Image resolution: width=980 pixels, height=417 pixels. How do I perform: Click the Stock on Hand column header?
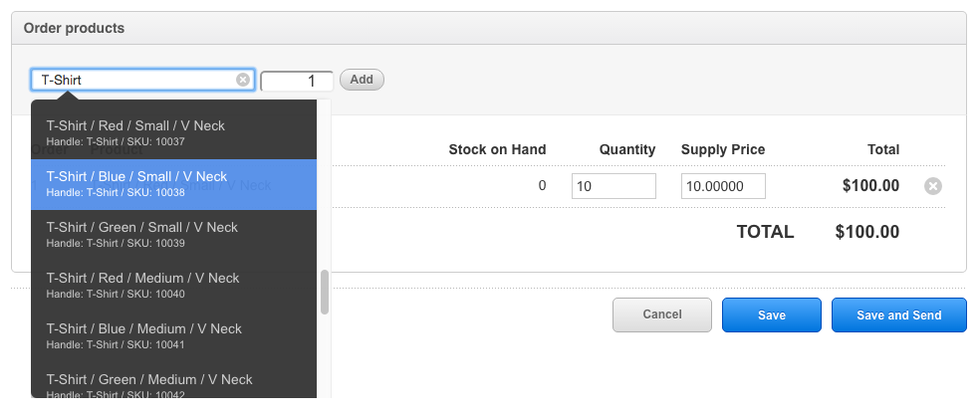click(x=498, y=150)
